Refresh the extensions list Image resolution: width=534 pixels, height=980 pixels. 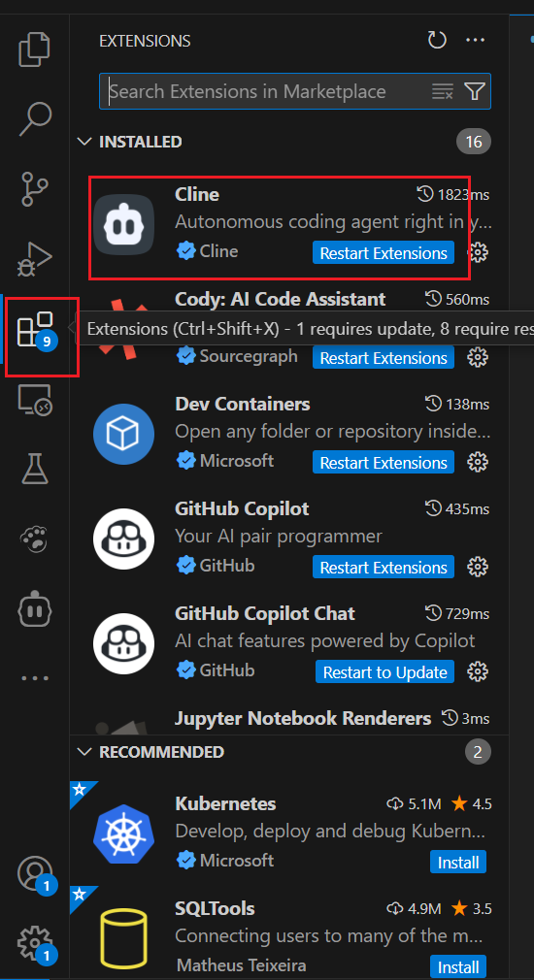pos(437,41)
